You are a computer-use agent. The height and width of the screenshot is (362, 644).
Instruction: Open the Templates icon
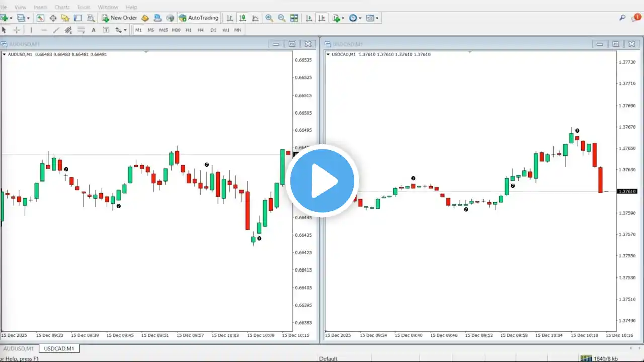coord(370,18)
